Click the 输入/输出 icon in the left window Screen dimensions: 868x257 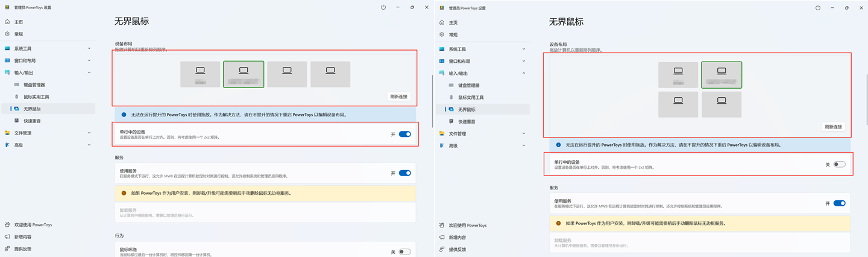point(7,72)
